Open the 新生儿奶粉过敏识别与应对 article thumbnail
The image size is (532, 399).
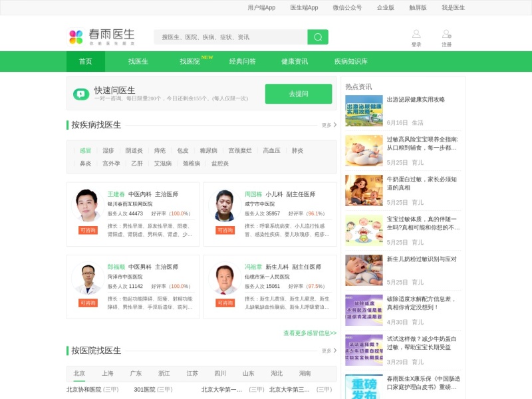[x=364, y=270]
